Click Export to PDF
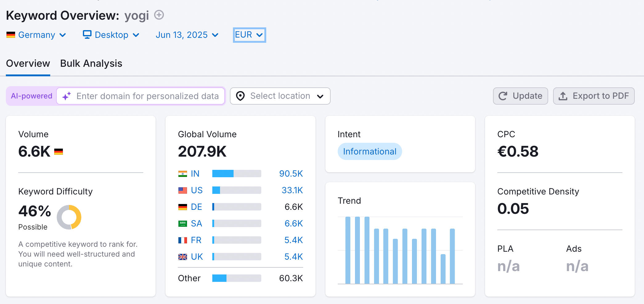This screenshot has height=304, width=644. (x=593, y=96)
